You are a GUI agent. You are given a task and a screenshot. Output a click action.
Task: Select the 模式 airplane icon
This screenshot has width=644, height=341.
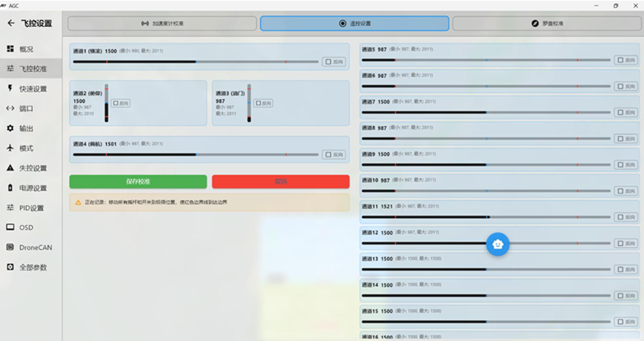(x=10, y=148)
